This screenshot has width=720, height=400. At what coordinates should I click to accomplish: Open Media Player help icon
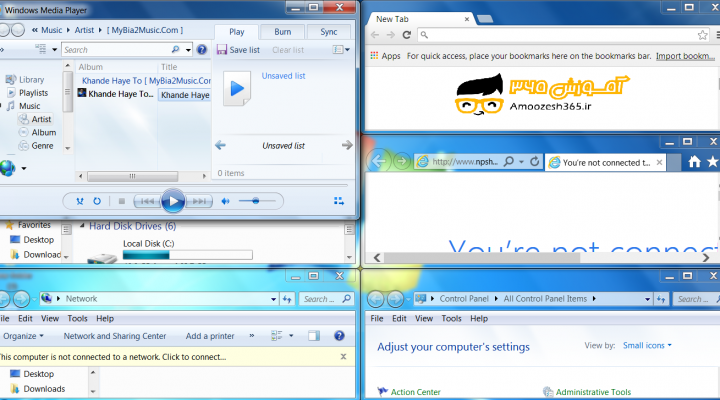point(202,50)
